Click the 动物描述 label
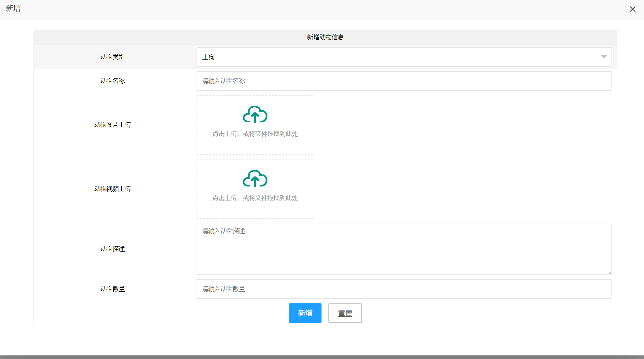This screenshot has width=644, height=359. click(x=112, y=249)
